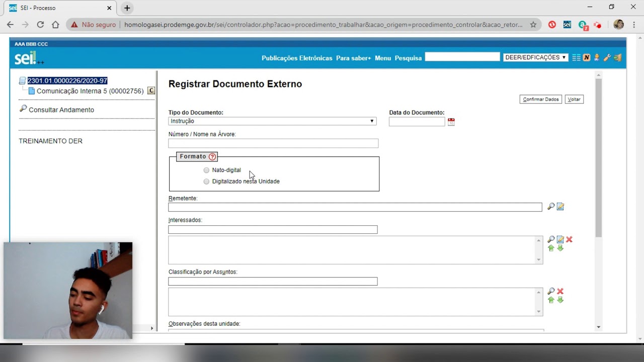Image resolution: width=644 pixels, height=362 pixels.
Task: Click the Interessados text input
Action: point(273,230)
